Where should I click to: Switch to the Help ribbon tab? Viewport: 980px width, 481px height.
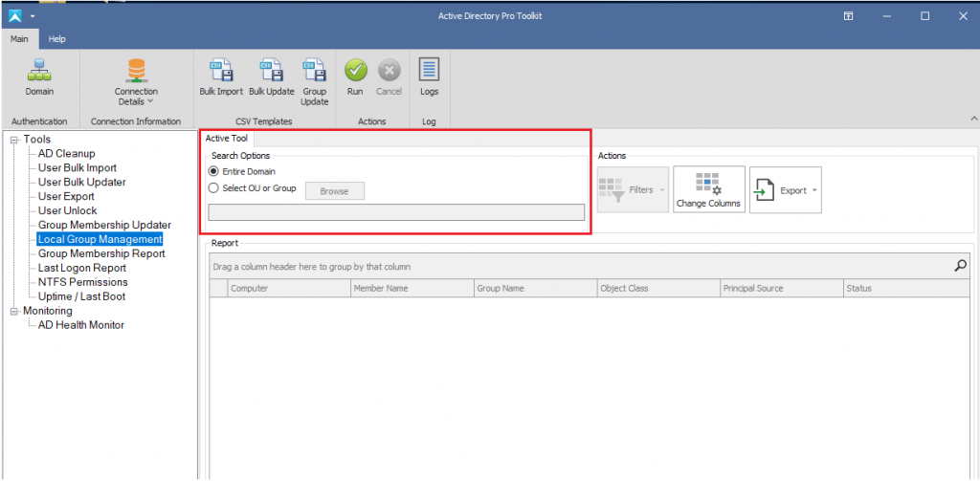[x=56, y=39]
